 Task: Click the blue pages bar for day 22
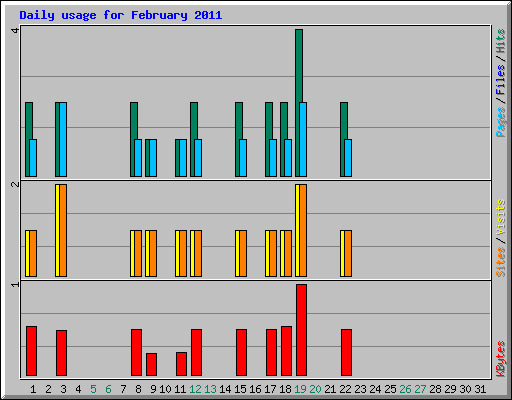tap(348, 158)
